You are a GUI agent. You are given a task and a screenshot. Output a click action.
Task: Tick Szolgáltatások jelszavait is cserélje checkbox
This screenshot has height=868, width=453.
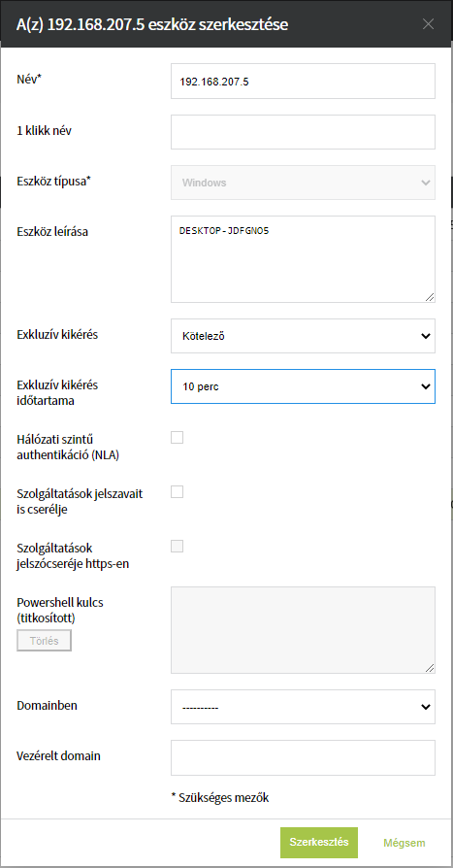(177, 491)
